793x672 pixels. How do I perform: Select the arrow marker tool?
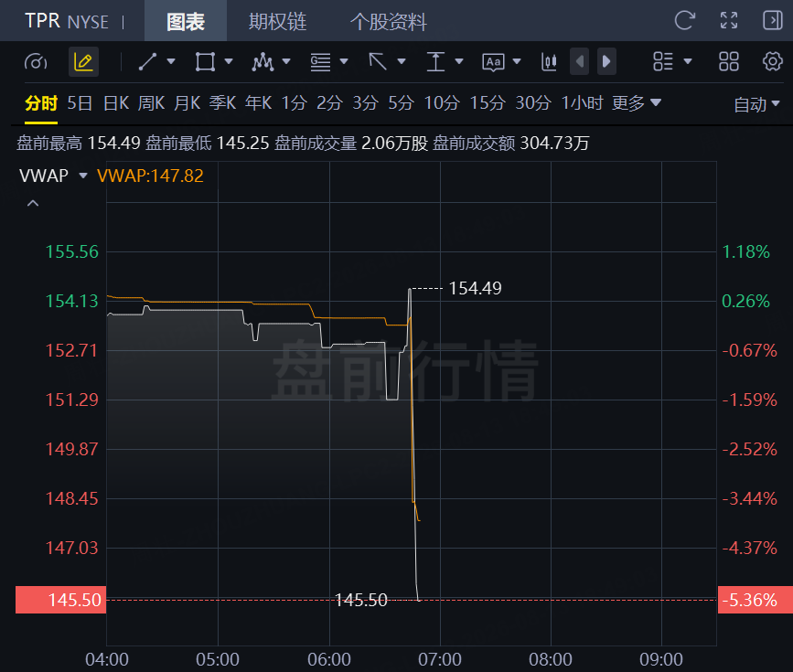[x=378, y=61]
